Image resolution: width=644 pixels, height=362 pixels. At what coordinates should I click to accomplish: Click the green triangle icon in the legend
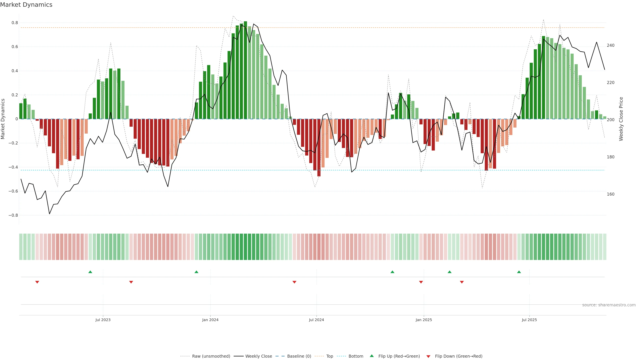(x=372, y=356)
